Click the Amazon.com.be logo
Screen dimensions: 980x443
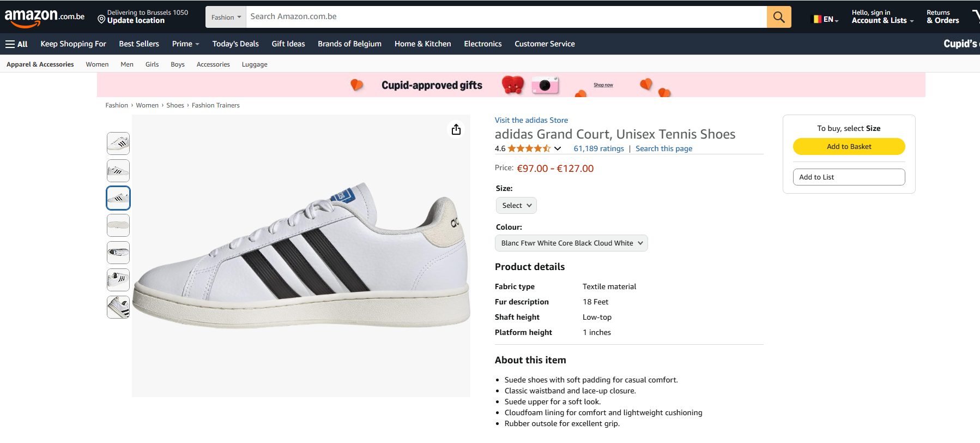tap(44, 17)
